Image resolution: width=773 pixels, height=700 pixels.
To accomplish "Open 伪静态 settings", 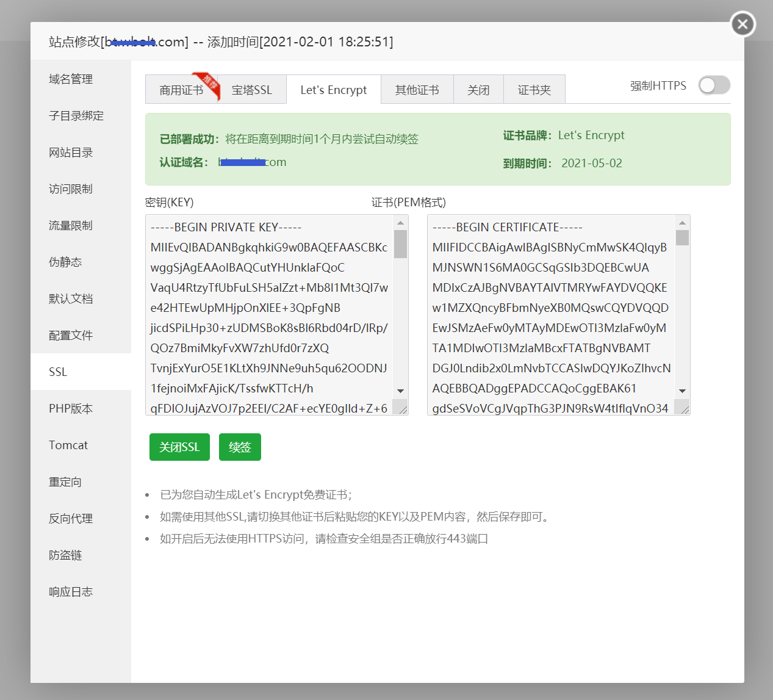I will 65,262.
